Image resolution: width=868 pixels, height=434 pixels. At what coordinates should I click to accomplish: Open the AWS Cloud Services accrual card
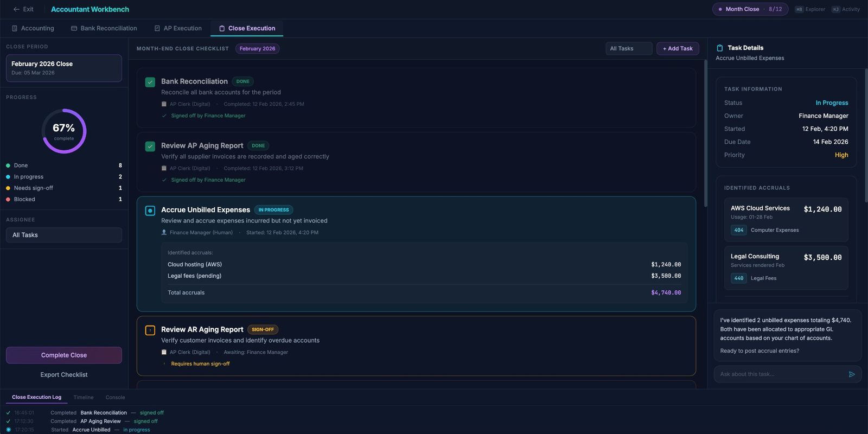(x=786, y=219)
